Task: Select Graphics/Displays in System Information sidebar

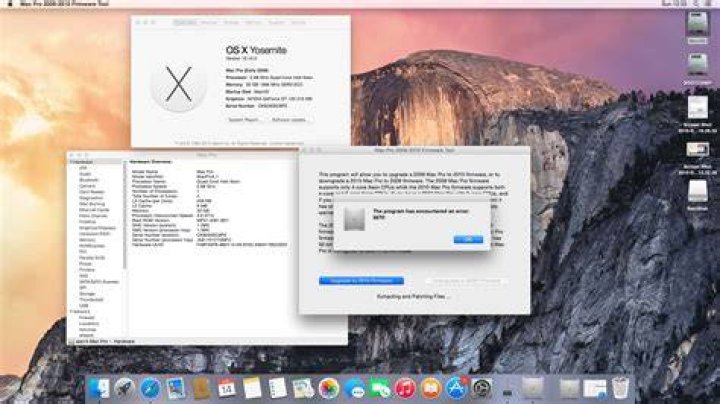Action: click(x=97, y=228)
